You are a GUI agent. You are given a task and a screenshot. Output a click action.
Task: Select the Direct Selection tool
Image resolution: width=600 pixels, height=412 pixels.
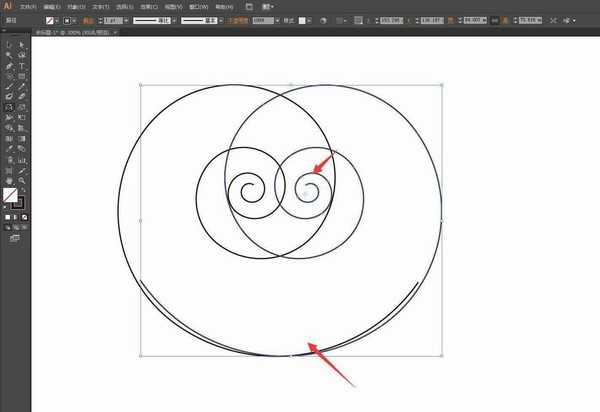pos(21,44)
